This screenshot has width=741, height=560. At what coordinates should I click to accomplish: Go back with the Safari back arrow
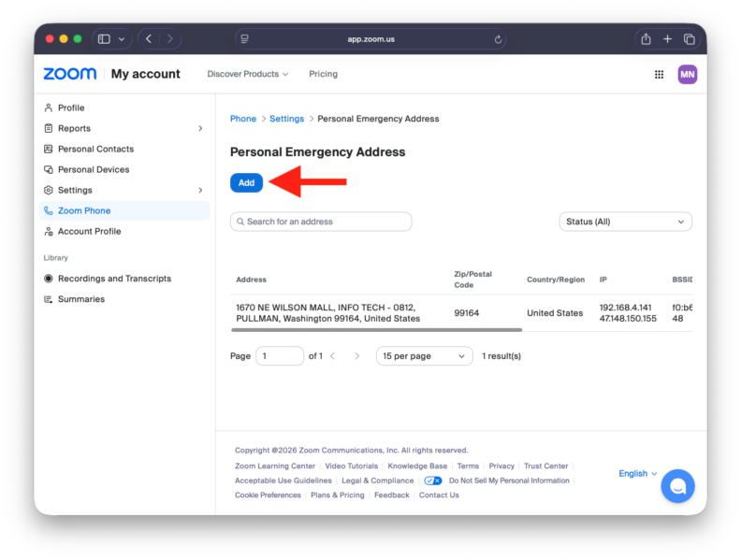tap(149, 38)
